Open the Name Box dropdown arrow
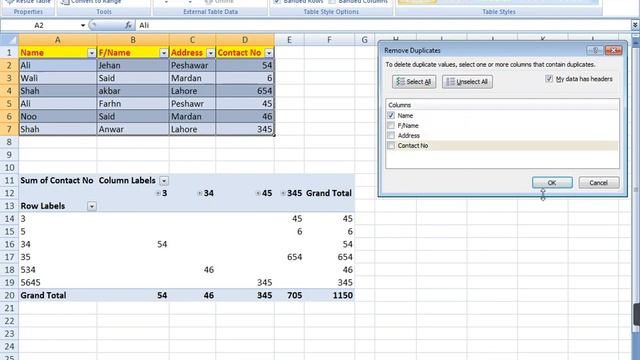640x360 pixels. coord(83,25)
